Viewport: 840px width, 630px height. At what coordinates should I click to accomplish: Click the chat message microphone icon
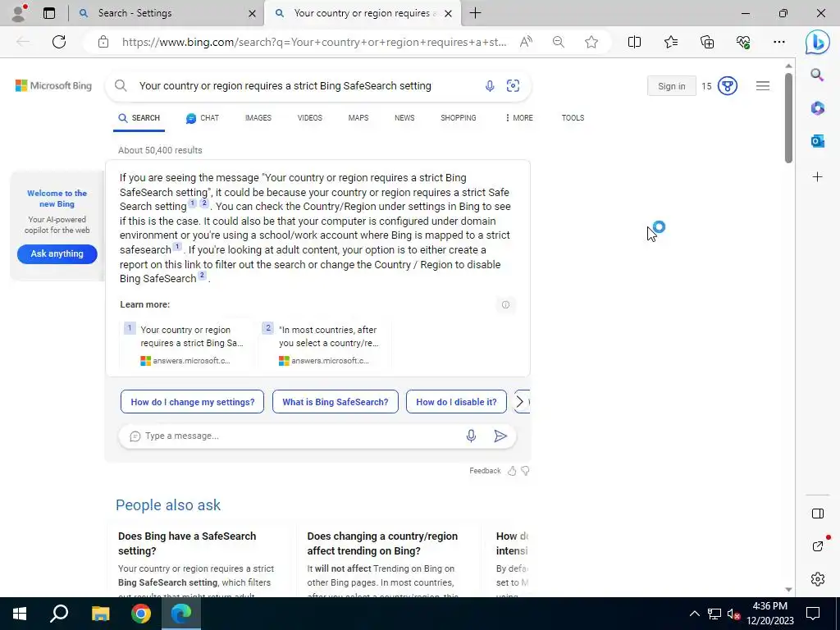[x=471, y=436]
